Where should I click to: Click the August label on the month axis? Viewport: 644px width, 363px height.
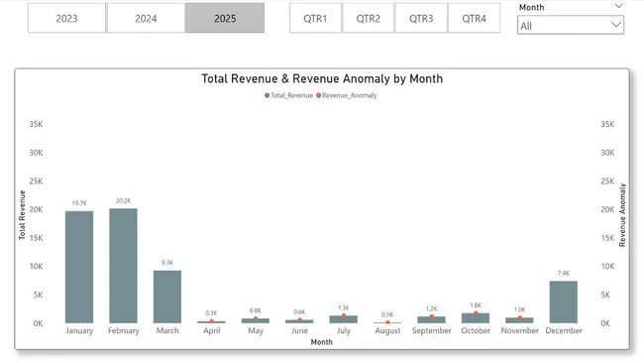[387, 330]
